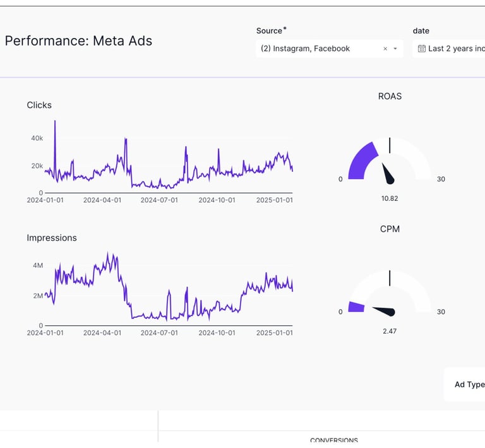This screenshot has height=448, width=485.
Task: Click the Performance: Meta Ads heading
Action: click(x=78, y=41)
